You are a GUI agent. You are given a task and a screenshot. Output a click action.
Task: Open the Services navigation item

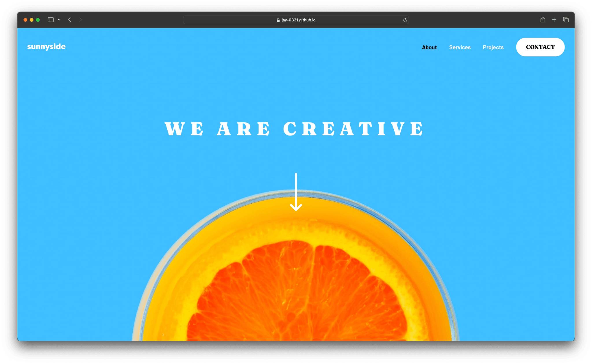tap(460, 47)
